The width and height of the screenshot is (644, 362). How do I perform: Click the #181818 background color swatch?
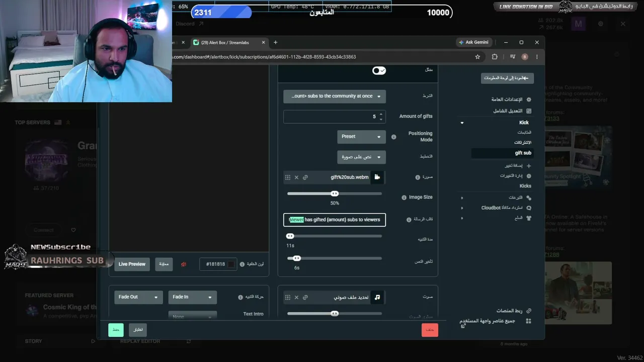click(x=231, y=264)
